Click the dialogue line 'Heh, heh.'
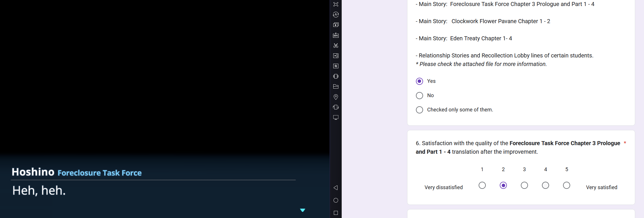Viewport: 644px width, 218px height. (x=39, y=191)
